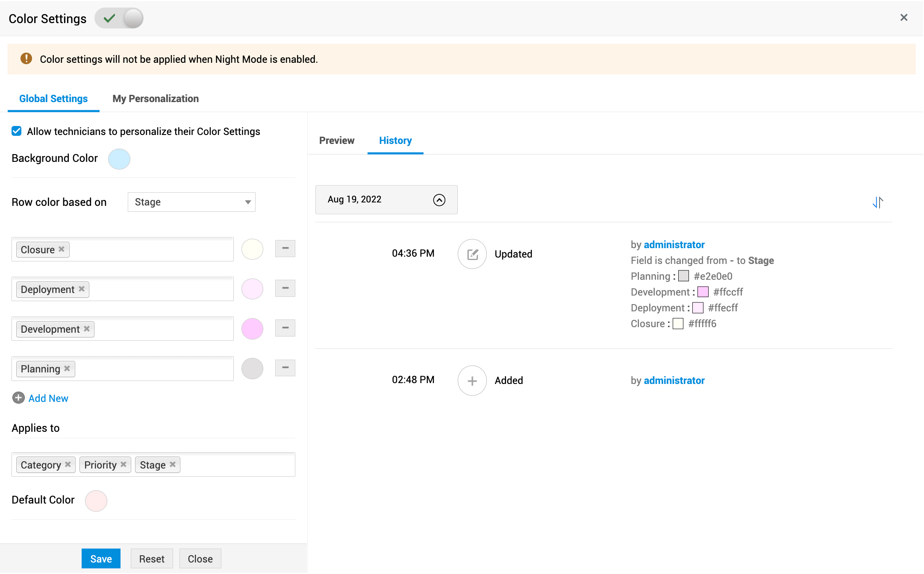924x574 pixels.
Task: Click the Reset button
Action: 152,559
